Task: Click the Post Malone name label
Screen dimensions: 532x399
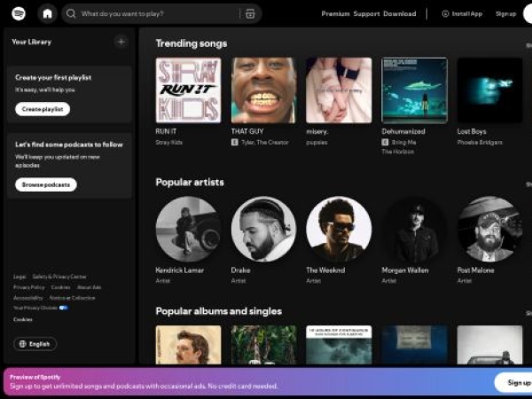Action: (475, 270)
